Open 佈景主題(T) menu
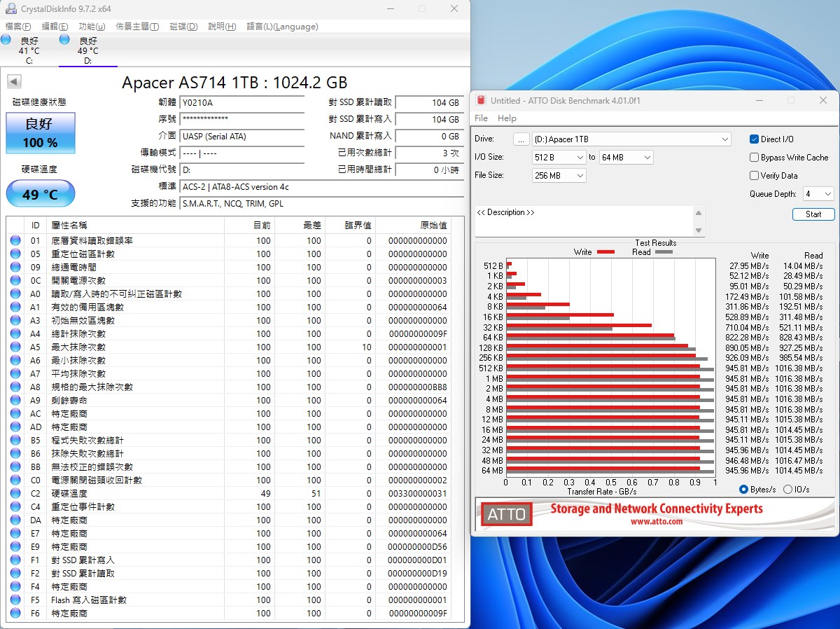840x629 pixels. (x=137, y=27)
